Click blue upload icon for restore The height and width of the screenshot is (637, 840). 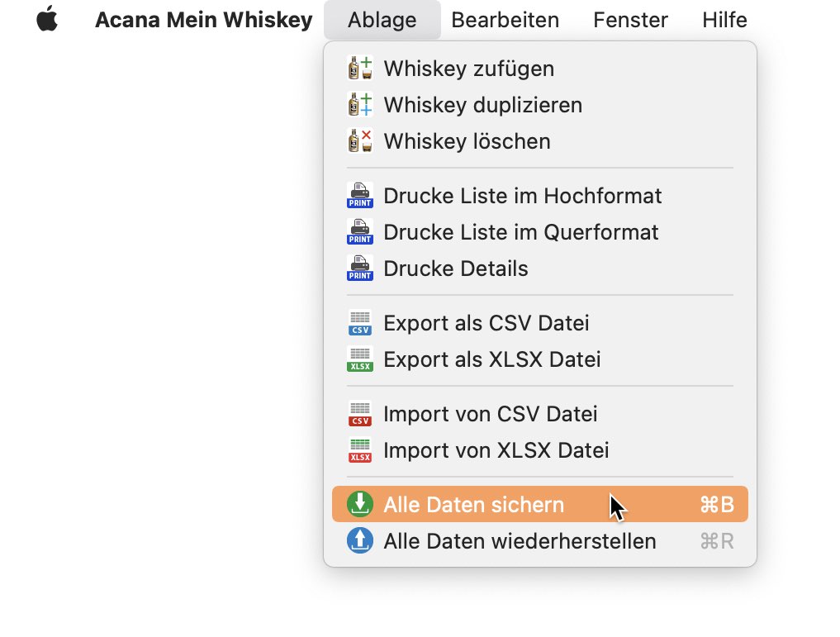(360, 541)
